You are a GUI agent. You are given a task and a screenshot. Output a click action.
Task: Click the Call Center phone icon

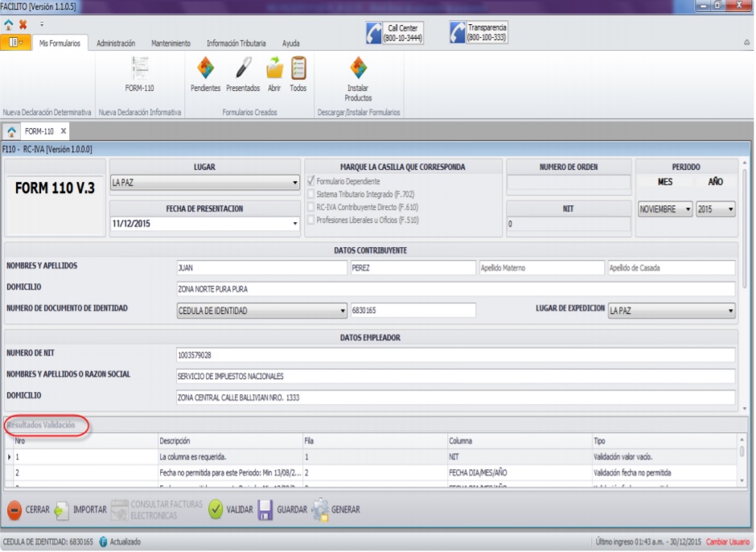pyautogui.click(x=375, y=33)
